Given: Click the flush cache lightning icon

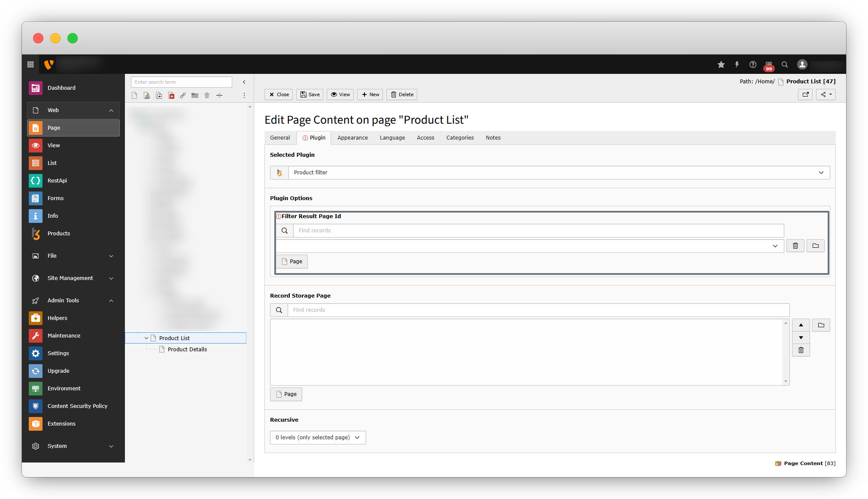Looking at the screenshot, I should coord(737,64).
